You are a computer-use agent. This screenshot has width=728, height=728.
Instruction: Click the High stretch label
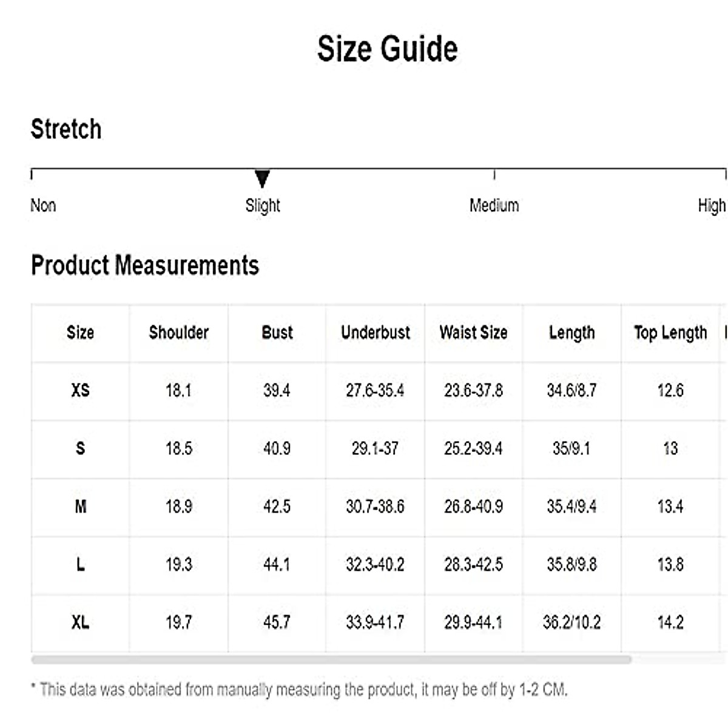tap(711, 206)
